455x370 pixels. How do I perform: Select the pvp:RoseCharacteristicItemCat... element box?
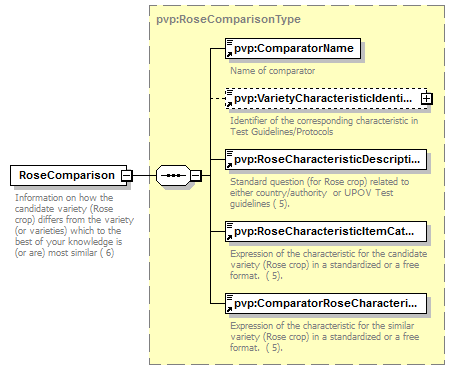(x=326, y=231)
